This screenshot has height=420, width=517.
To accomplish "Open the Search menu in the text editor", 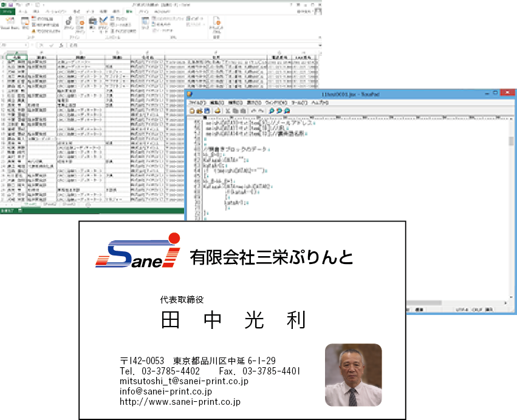I will pos(236,103).
